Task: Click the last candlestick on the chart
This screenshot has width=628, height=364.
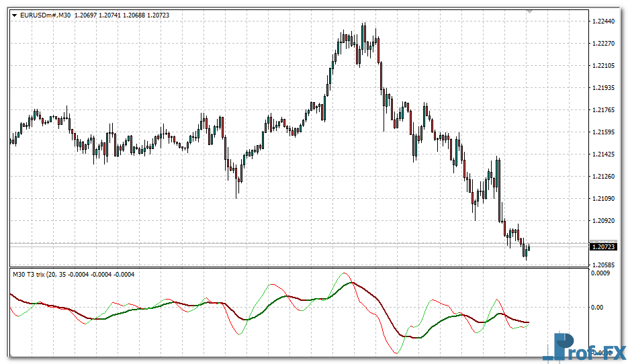Action: click(529, 248)
